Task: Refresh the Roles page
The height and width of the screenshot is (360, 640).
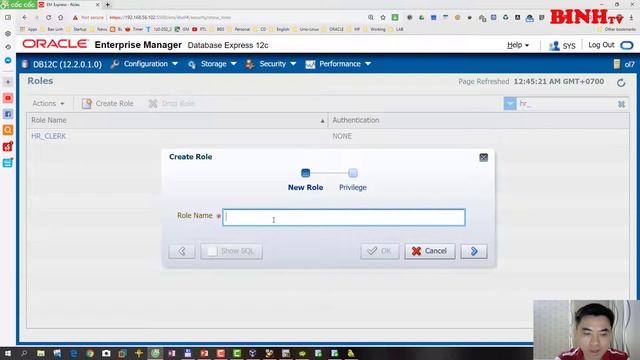Action: (x=621, y=83)
